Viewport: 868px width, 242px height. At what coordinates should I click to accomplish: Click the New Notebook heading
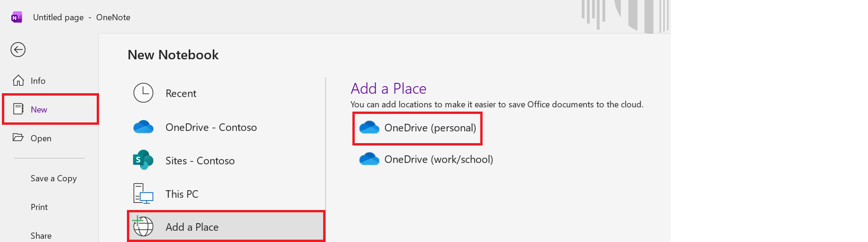tap(173, 55)
